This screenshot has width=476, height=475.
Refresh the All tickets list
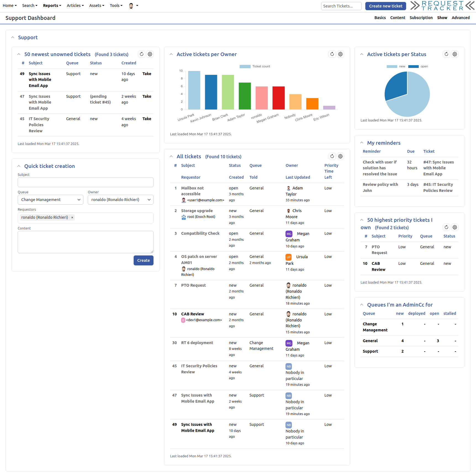[332, 156]
